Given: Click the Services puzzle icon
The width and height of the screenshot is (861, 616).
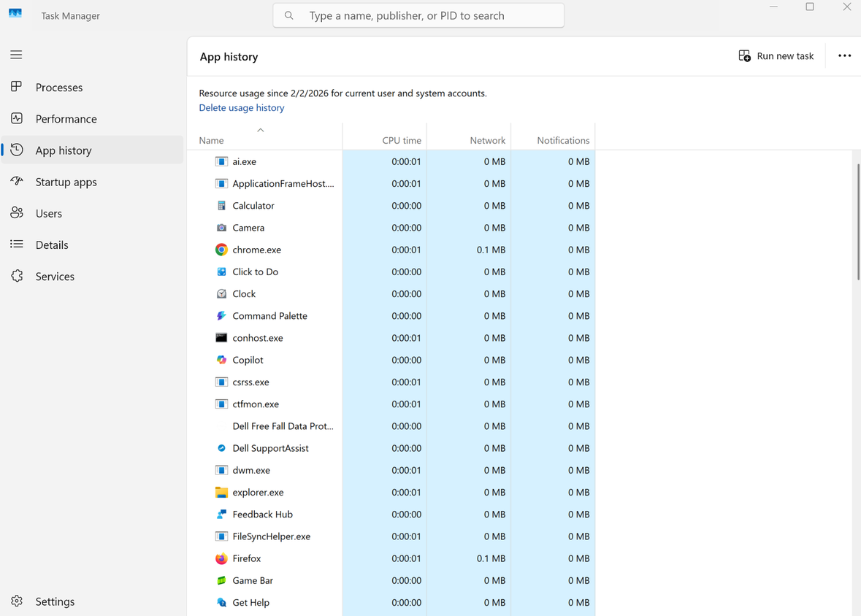Looking at the screenshot, I should 17,276.
